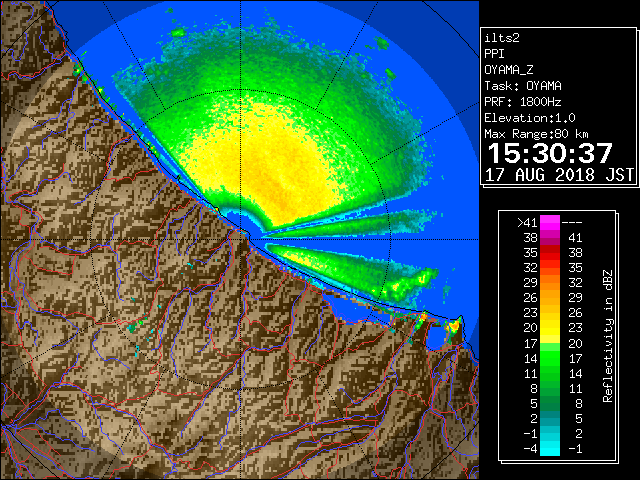This screenshot has height=480, width=640.
Task: Click the Elevation:1.0 entry
Action: tap(530, 118)
